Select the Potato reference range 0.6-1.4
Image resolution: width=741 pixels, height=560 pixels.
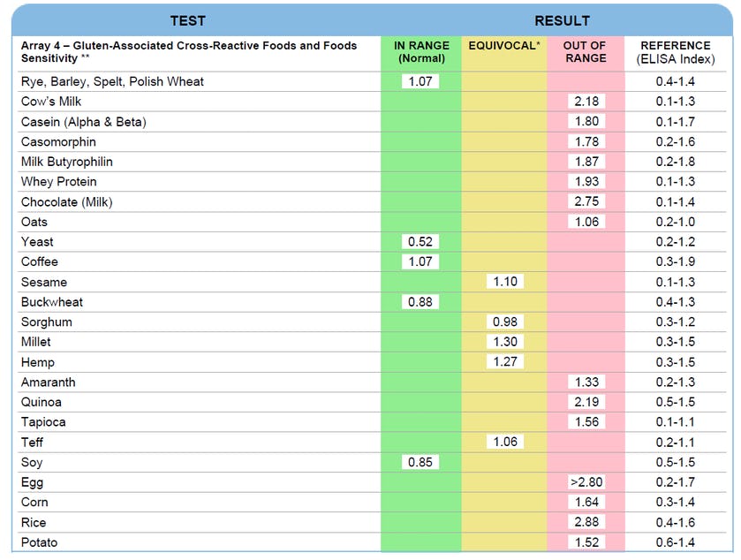pyautogui.click(x=675, y=542)
